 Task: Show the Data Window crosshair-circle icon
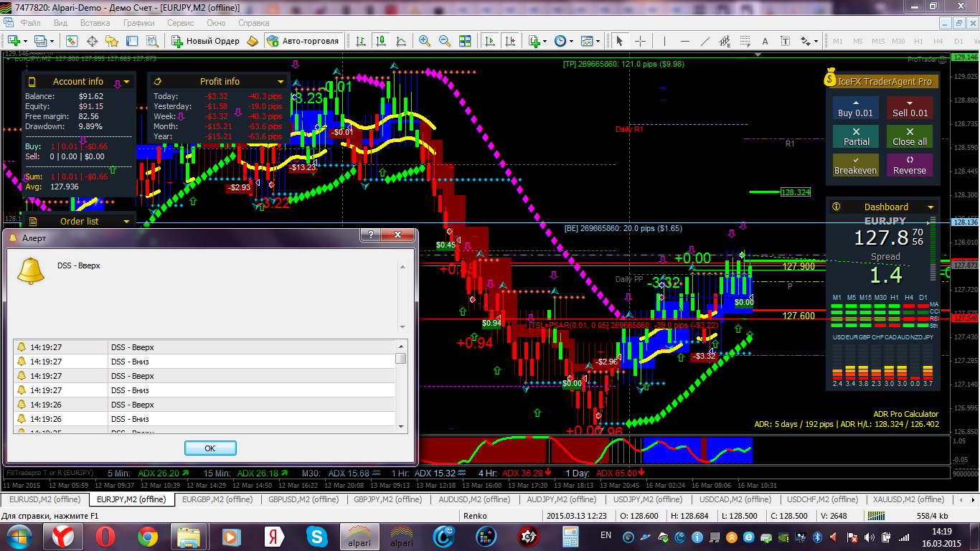pyautogui.click(x=92, y=41)
